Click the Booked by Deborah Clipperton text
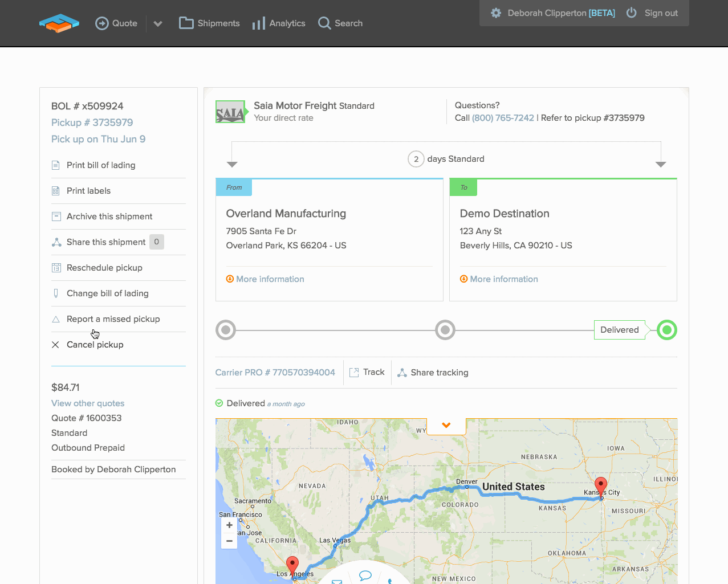Screen dimensions: 728x584 [x=113, y=469]
